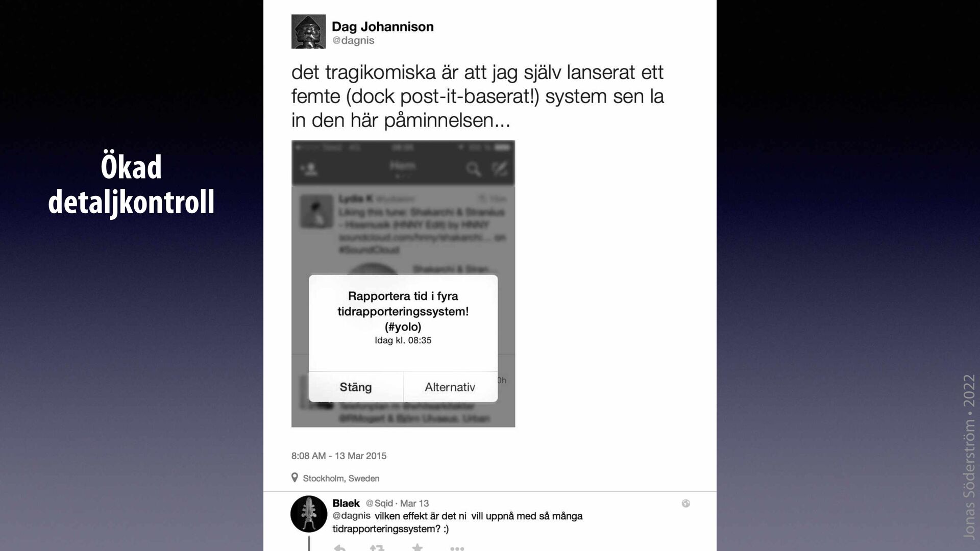Open the embedded phone screenshot image
980x551 pixels.
(403, 284)
